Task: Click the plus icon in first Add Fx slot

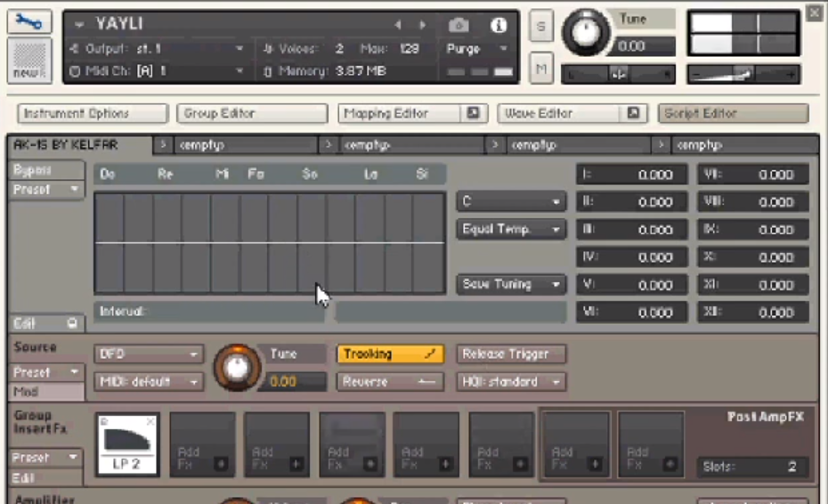Action: coord(221,464)
